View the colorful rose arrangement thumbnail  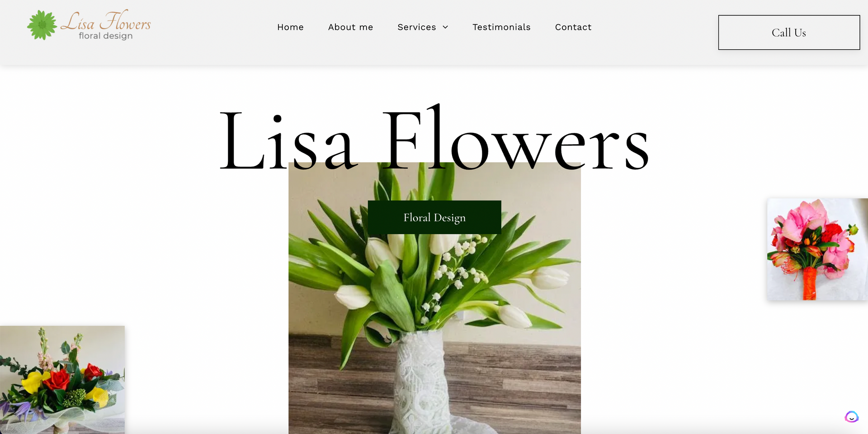(x=62, y=380)
